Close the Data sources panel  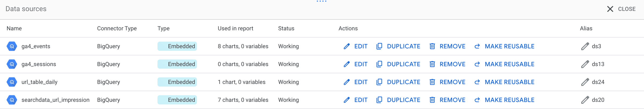pyautogui.click(x=621, y=9)
